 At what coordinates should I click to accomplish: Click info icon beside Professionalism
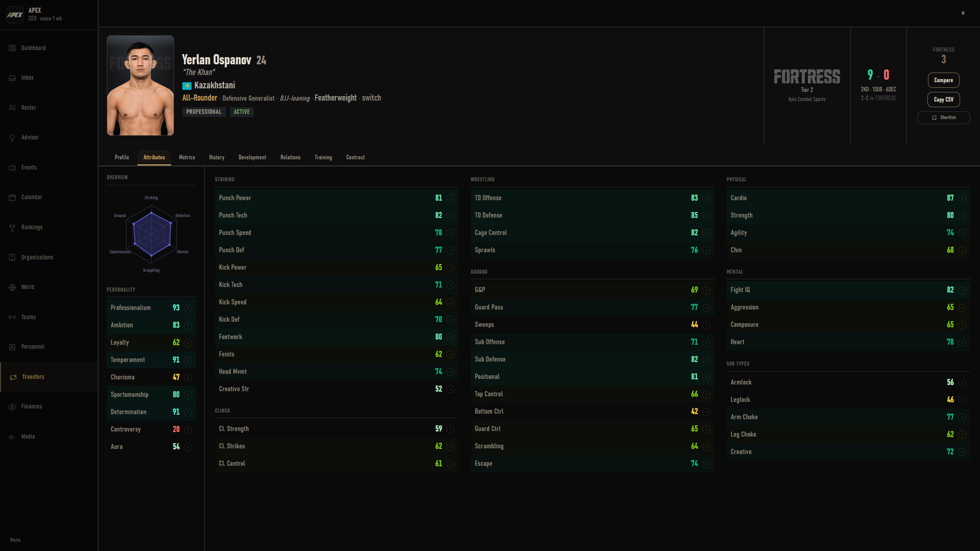[188, 308]
